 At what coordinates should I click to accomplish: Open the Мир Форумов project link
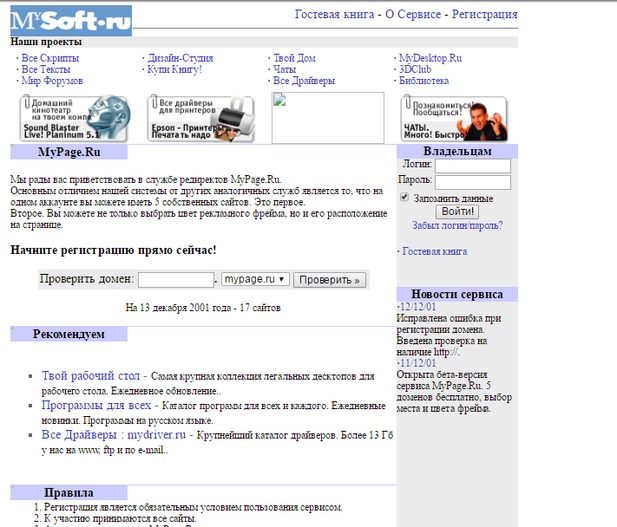click(52, 81)
